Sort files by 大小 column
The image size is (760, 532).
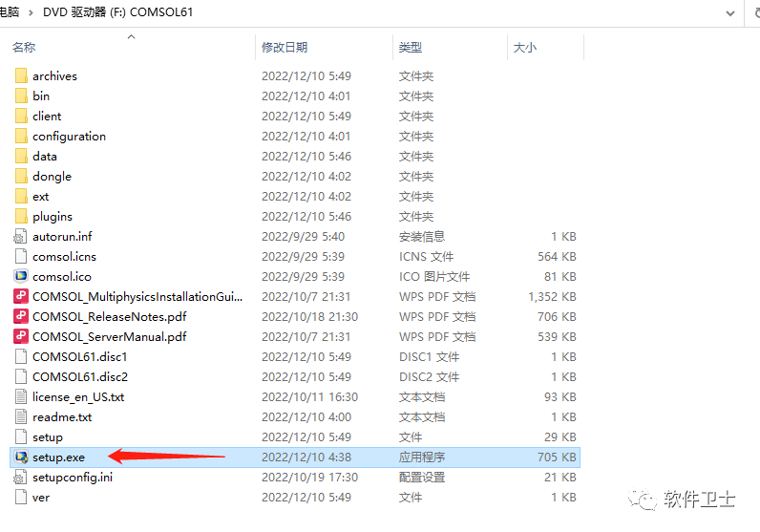(525, 47)
